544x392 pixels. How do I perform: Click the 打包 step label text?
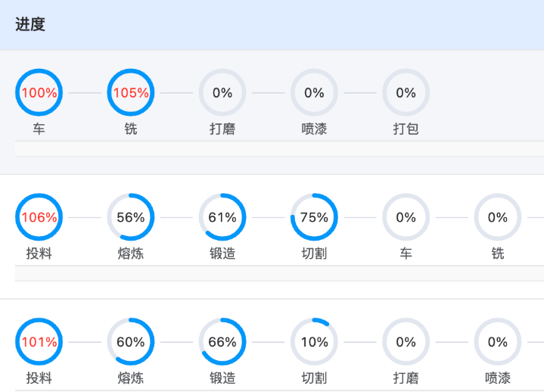tap(406, 129)
